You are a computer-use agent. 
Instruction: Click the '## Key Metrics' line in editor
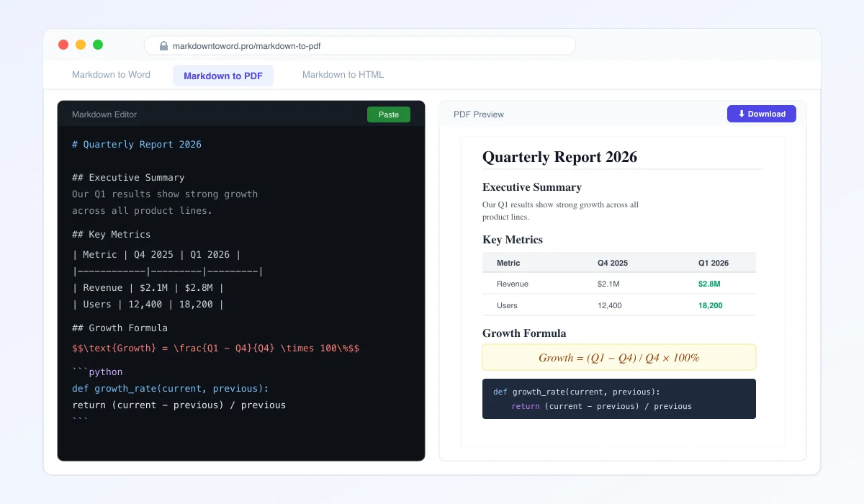112,235
